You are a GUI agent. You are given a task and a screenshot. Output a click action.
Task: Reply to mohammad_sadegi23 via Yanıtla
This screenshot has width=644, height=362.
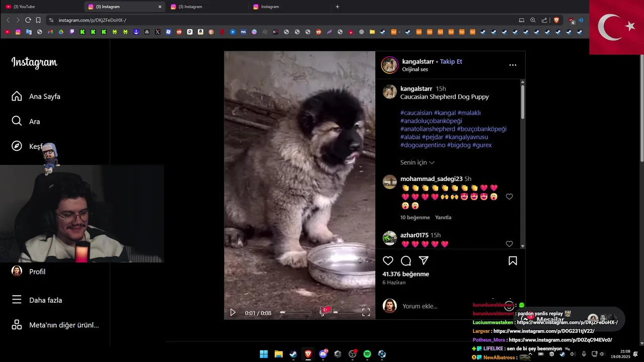[x=443, y=218]
